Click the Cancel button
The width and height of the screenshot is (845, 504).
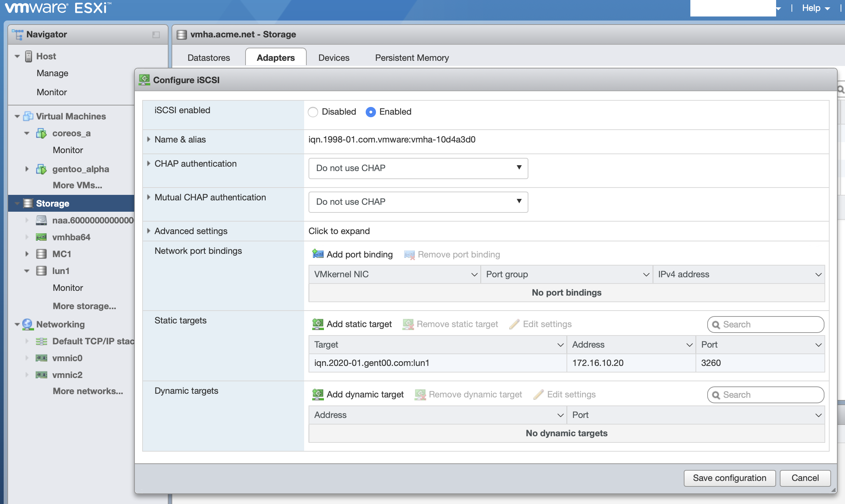(805, 478)
